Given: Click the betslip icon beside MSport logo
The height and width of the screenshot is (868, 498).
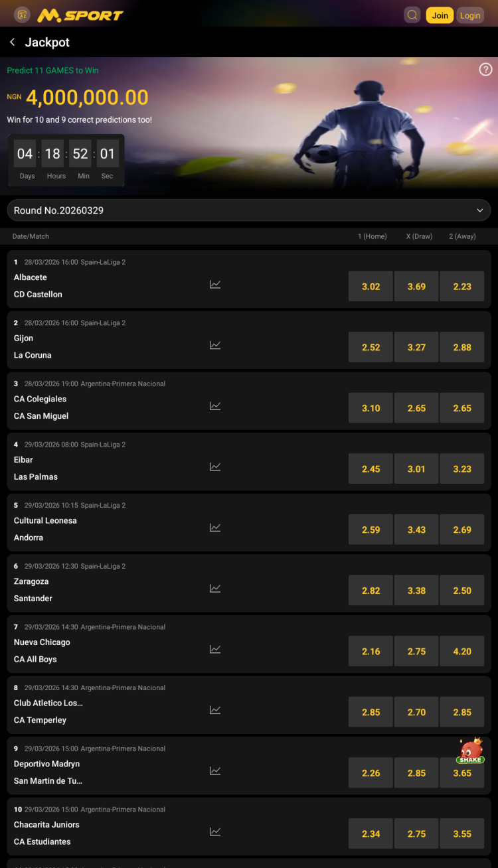Looking at the screenshot, I should [22, 15].
